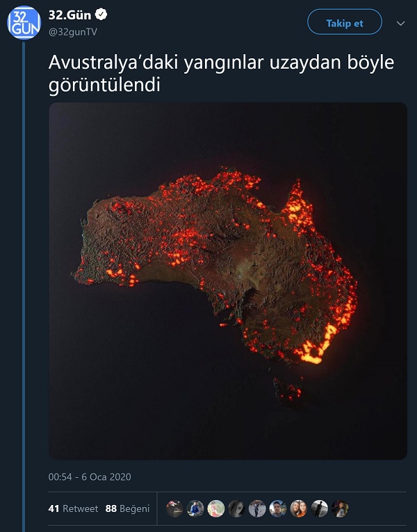Open fifth liker avatar, person standing on street

(257, 508)
